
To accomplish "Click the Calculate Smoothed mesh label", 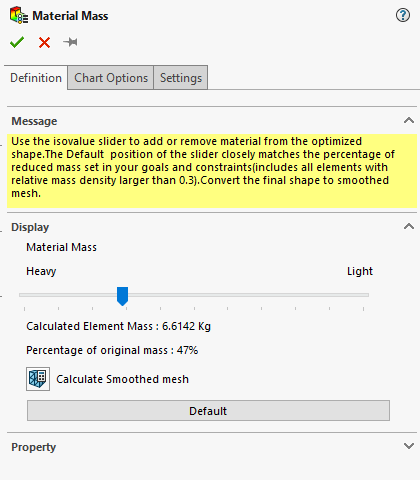I will tap(122, 379).
